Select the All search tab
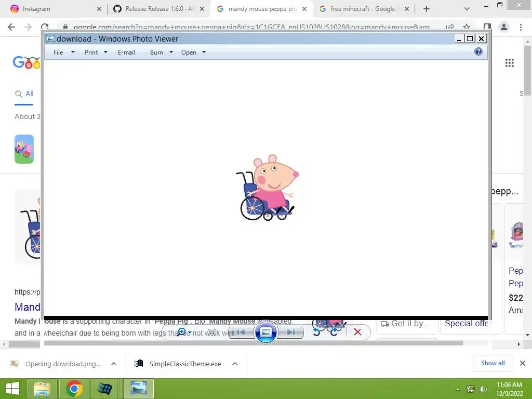The height and width of the screenshot is (399, 532). coord(24,94)
